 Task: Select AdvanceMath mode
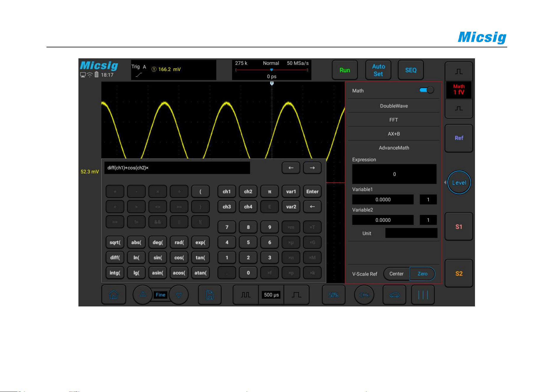coord(394,148)
